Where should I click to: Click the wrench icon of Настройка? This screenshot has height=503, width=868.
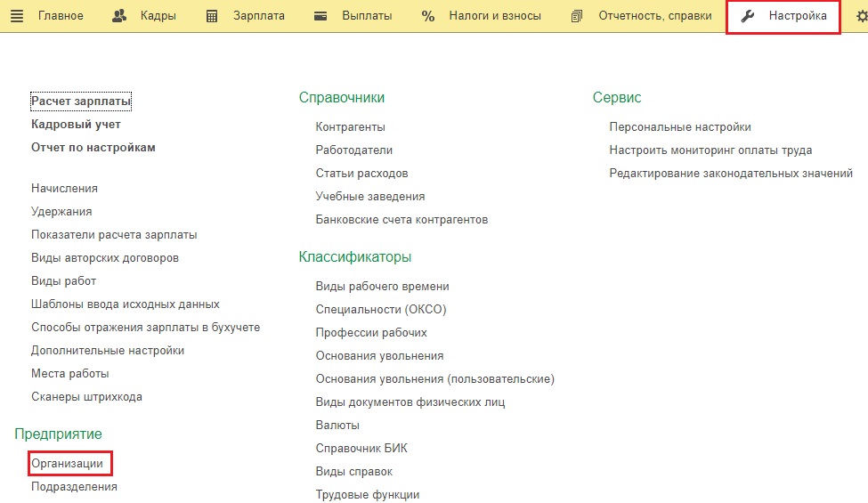(x=748, y=16)
